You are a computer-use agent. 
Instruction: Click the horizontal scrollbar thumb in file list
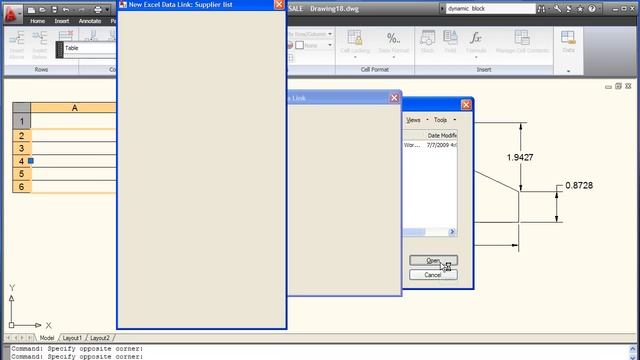pyautogui.click(x=414, y=232)
